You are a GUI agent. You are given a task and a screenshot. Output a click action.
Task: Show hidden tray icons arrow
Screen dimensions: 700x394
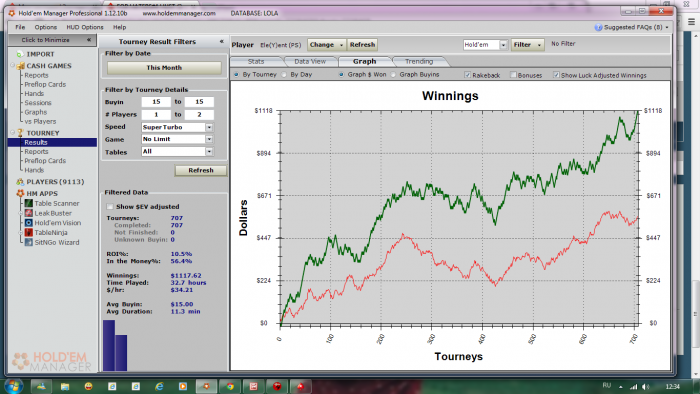click(x=621, y=386)
